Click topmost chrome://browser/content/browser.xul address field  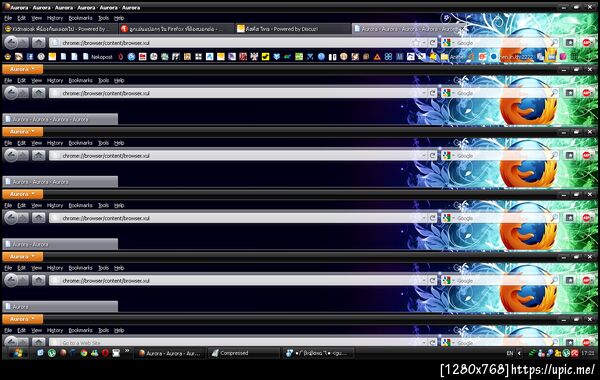pos(238,43)
